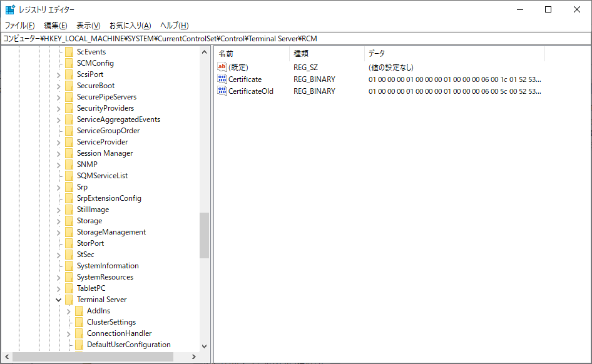
Task: Click the StSec folder icon
Action: pyautogui.click(x=69, y=255)
